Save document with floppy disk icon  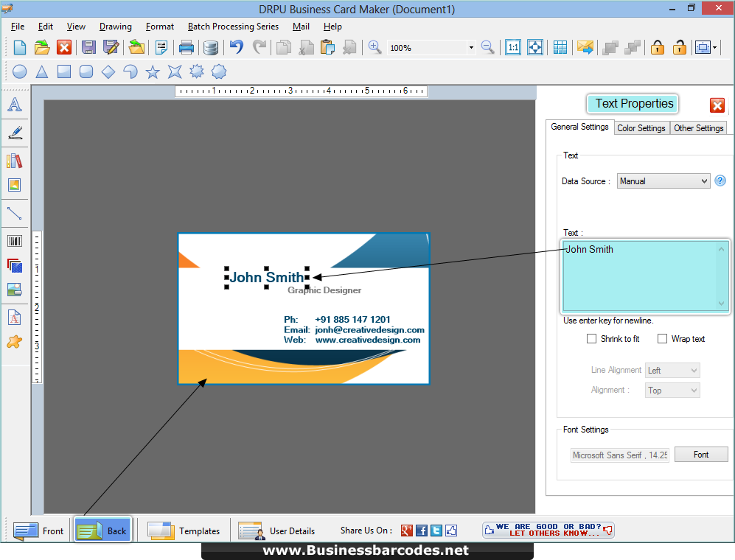tap(88, 47)
